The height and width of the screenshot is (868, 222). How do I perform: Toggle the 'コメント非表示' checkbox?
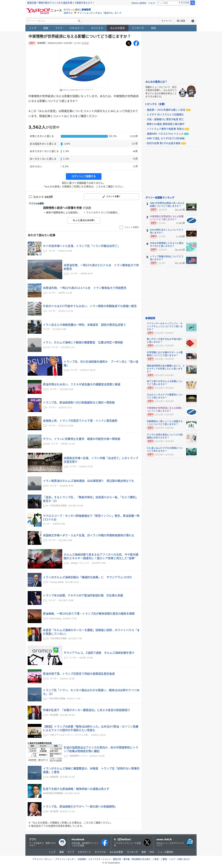pyautogui.click(x=121, y=227)
